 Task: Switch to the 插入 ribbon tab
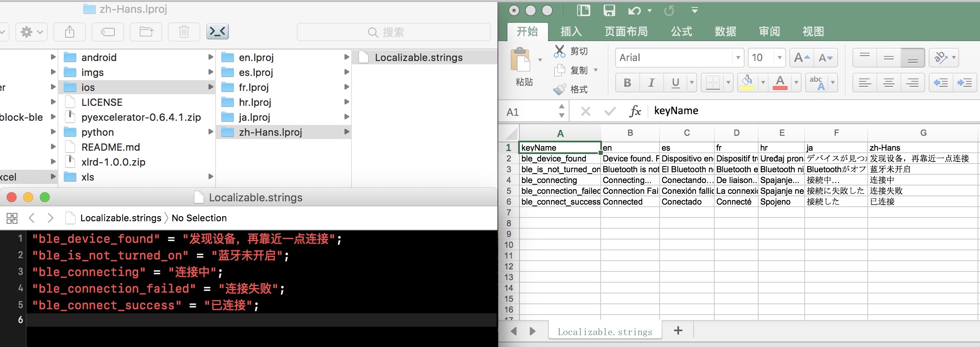tap(571, 32)
